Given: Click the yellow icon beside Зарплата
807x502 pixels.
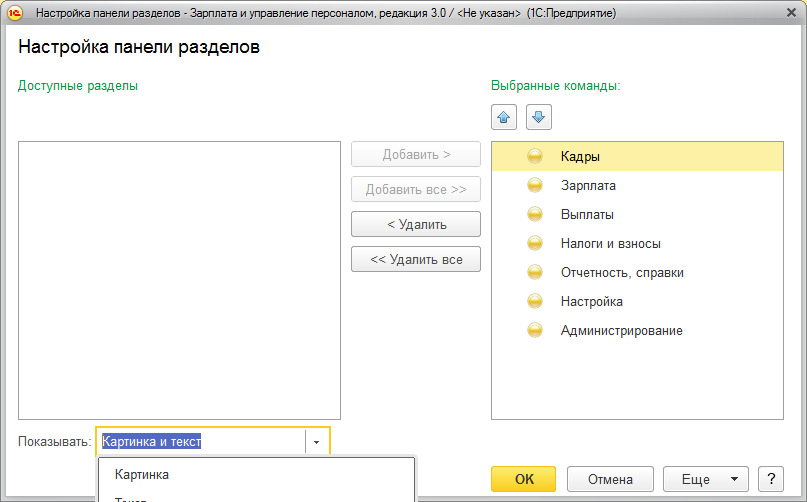Looking at the screenshot, I should click(x=535, y=185).
